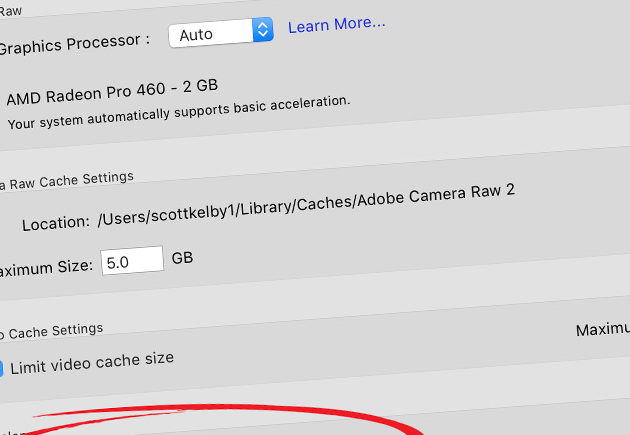Select the Camera Raw cache Location path
This screenshot has height=435, width=630.
pyautogui.click(x=306, y=206)
